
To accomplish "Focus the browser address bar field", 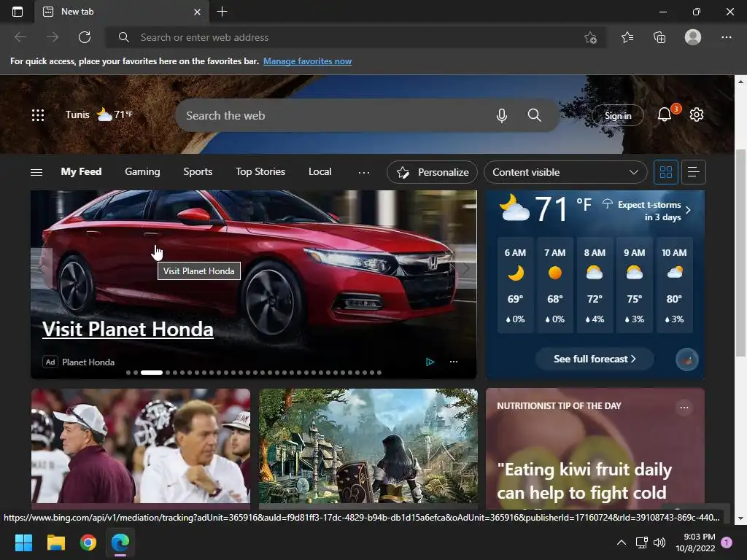I will 355,37.
